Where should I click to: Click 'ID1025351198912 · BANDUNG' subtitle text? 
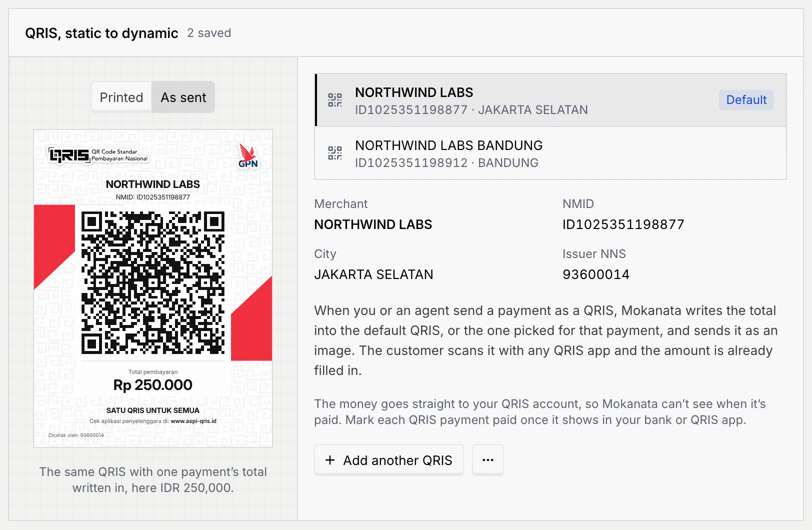click(x=446, y=163)
